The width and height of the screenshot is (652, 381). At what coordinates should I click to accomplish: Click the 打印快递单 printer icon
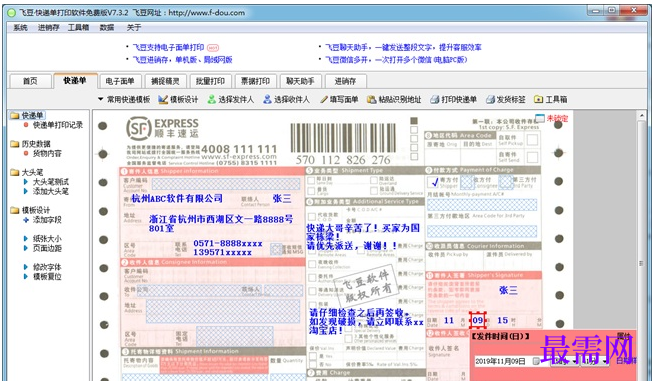click(x=435, y=99)
